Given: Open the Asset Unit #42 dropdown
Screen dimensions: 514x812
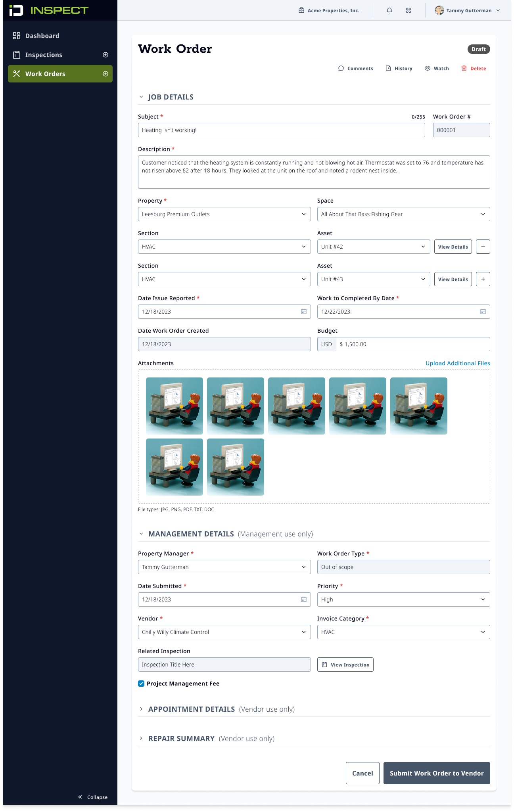Looking at the screenshot, I should click(x=374, y=247).
